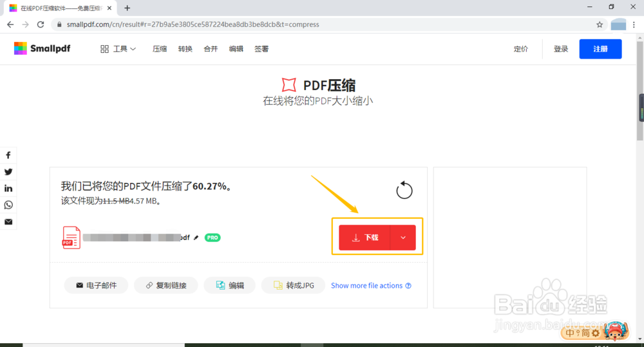Click the 编辑 edit file action button
The height and width of the screenshot is (347, 644).
click(230, 285)
